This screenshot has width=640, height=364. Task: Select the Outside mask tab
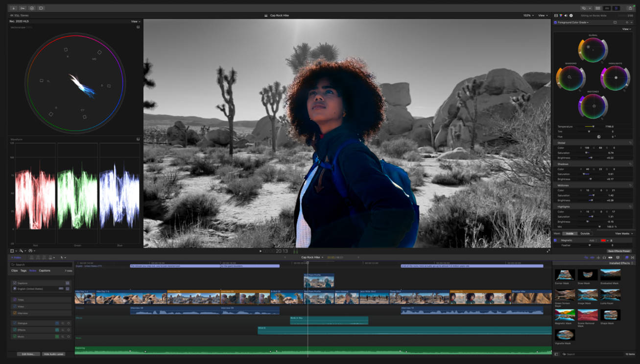tap(585, 233)
